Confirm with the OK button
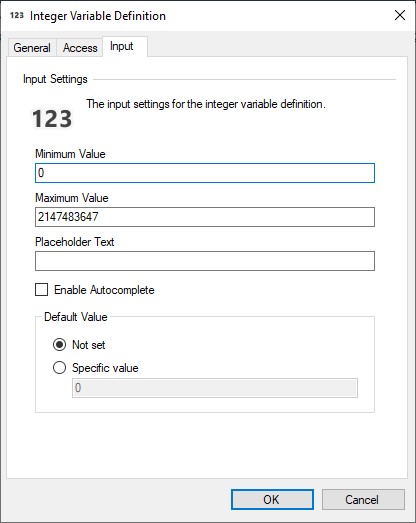The height and width of the screenshot is (523, 416). coord(272,499)
